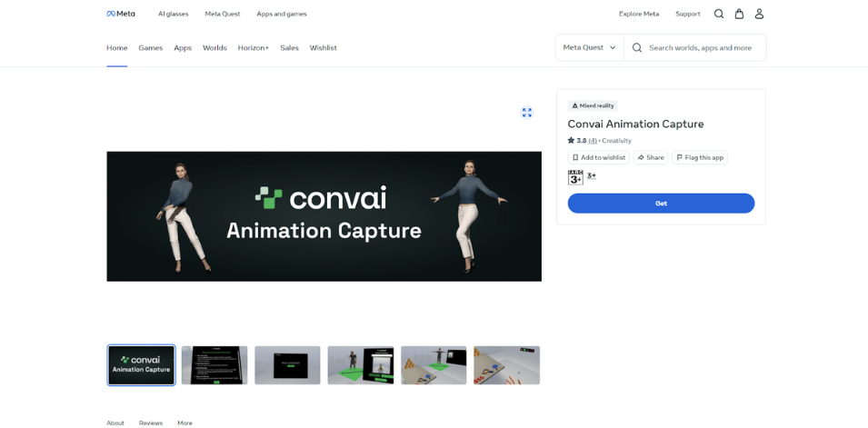Open the Support link

point(687,14)
